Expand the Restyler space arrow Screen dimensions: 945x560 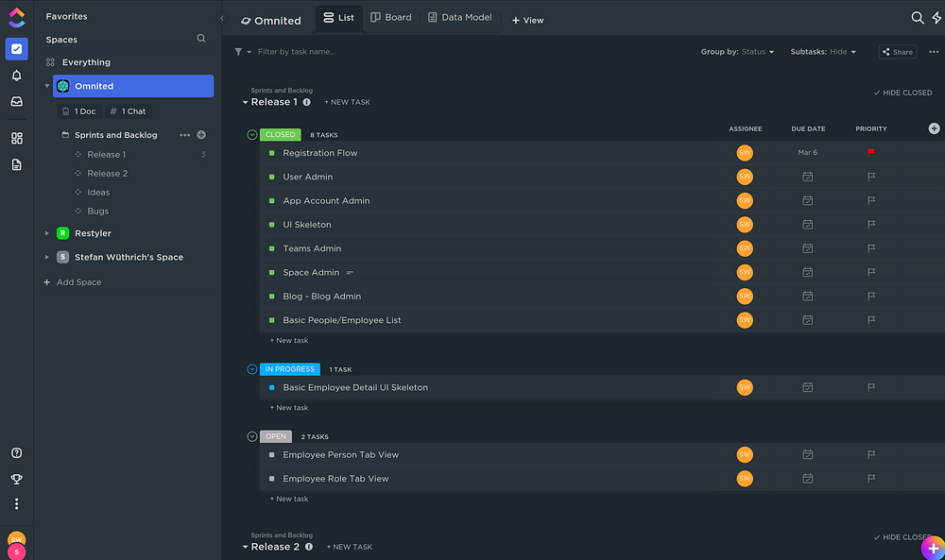pos(47,233)
